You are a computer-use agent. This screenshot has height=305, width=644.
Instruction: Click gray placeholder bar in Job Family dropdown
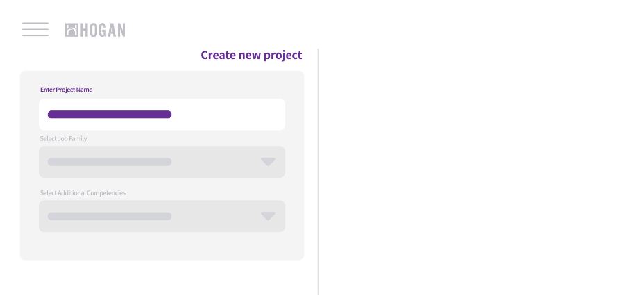point(110,162)
